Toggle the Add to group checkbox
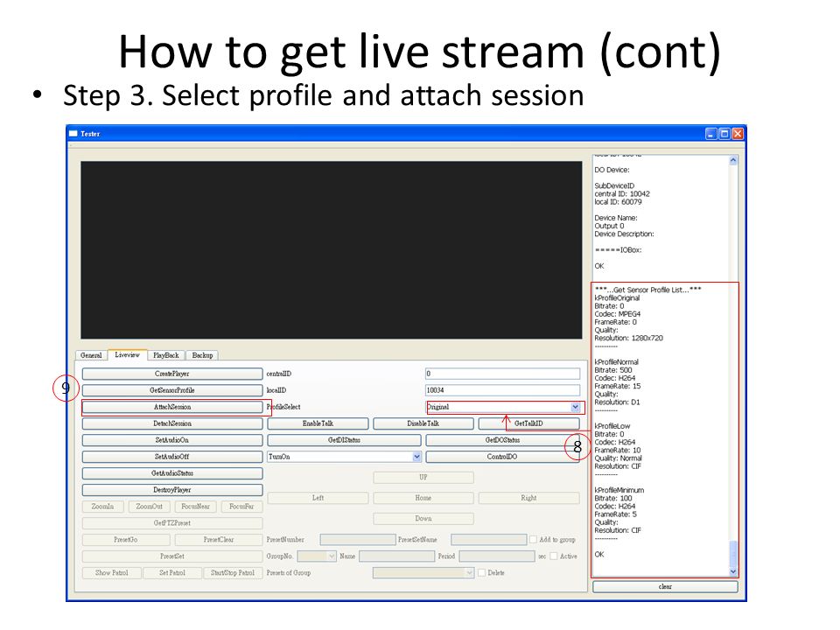The image size is (840, 630). pyautogui.click(x=534, y=540)
